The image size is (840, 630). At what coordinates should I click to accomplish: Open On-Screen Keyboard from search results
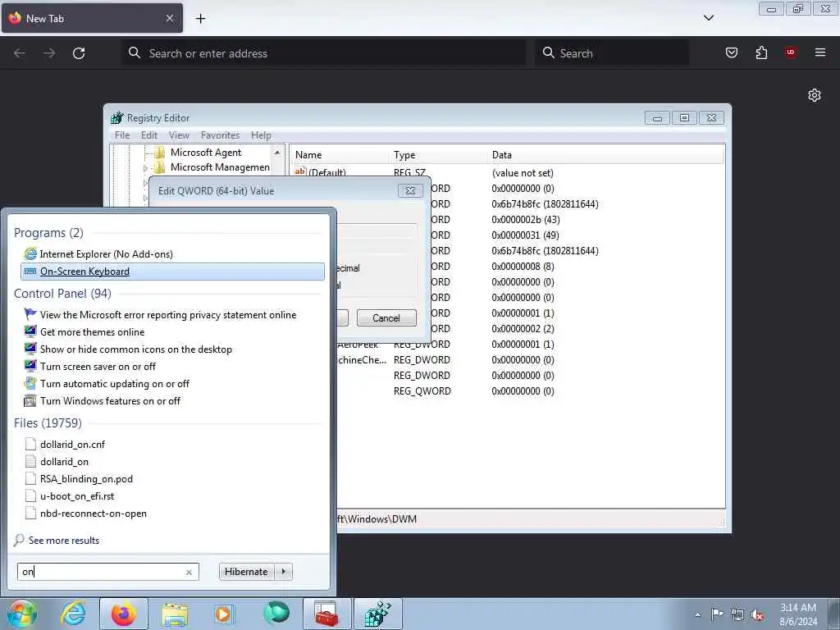[172, 271]
